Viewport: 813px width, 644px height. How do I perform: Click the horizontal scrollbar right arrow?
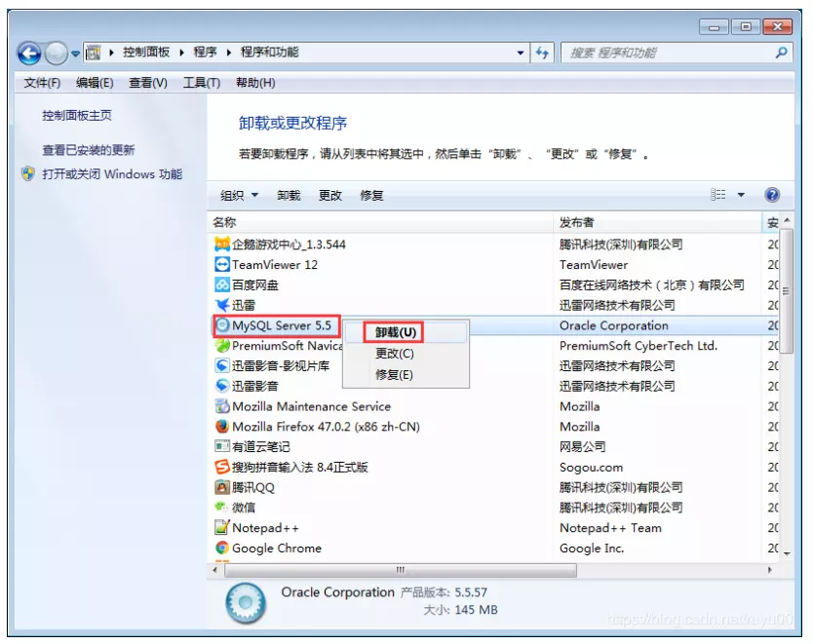(770, 570)
